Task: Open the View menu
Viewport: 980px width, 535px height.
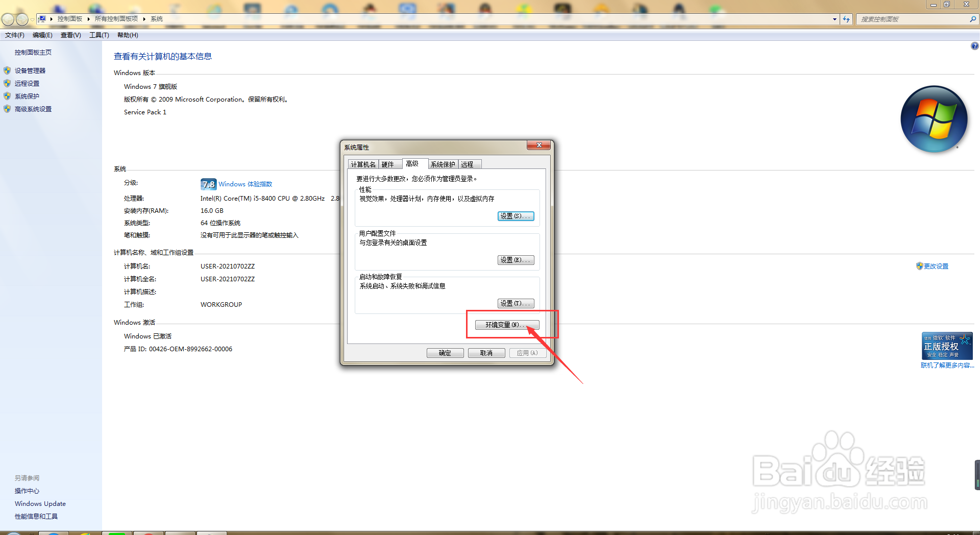Action: click(x=71, y=35)
